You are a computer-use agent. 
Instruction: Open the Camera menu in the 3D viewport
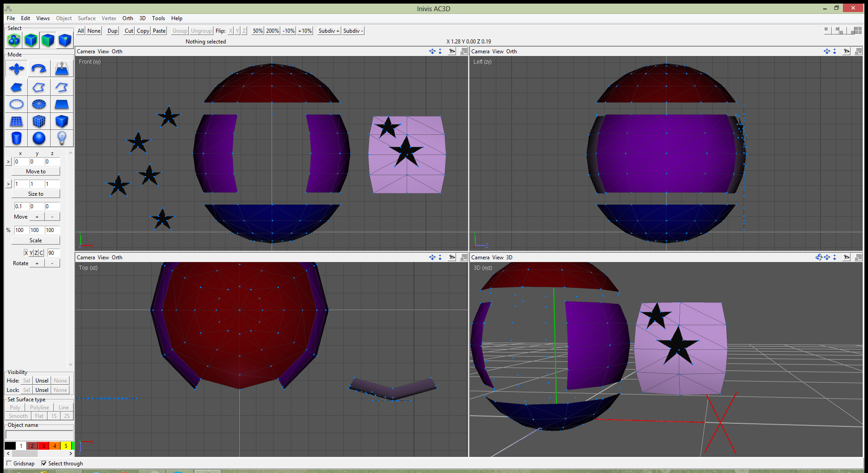[x=480, y=258]
